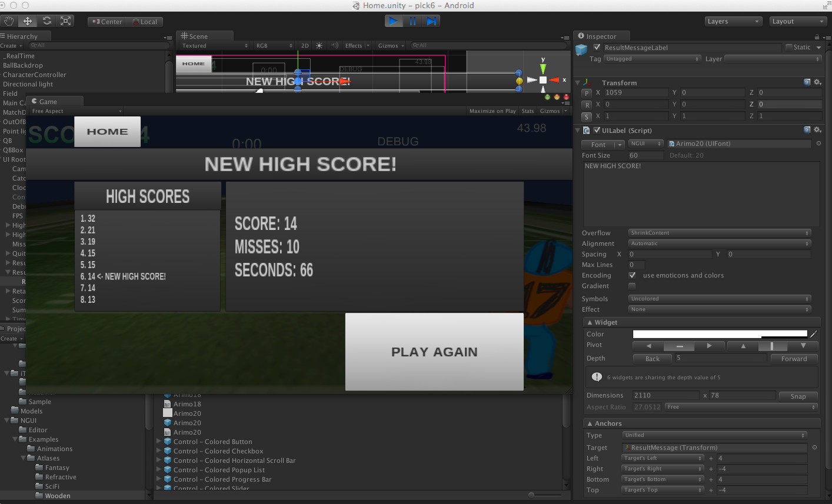The image size is (832, 504).
Task: Set pivot to top alignment arrow
Action: click(743, 346)
